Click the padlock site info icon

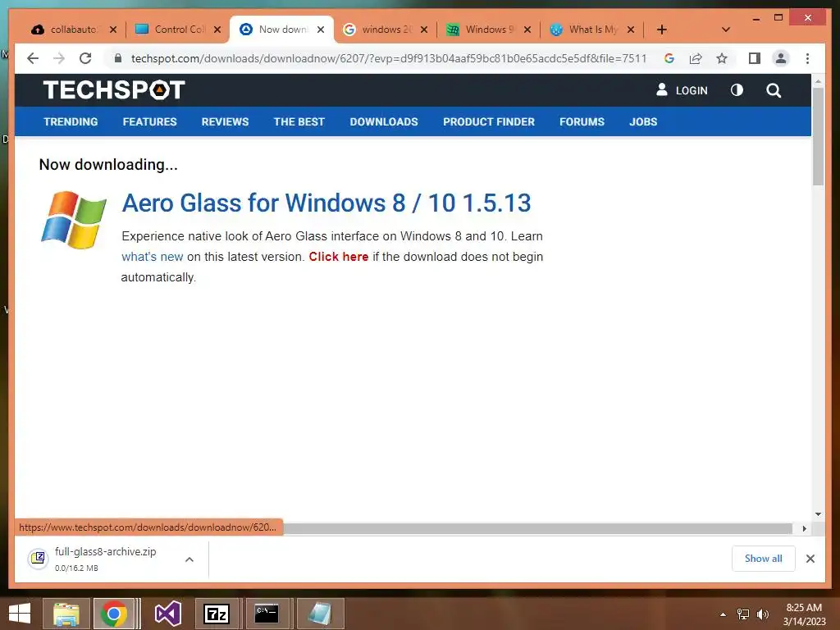click(x=118, y=58)
